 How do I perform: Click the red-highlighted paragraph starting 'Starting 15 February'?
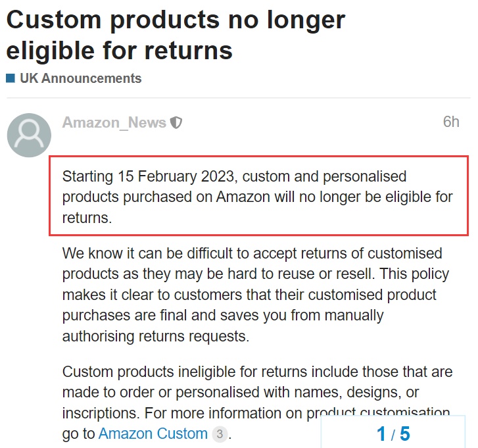point(258,197)
